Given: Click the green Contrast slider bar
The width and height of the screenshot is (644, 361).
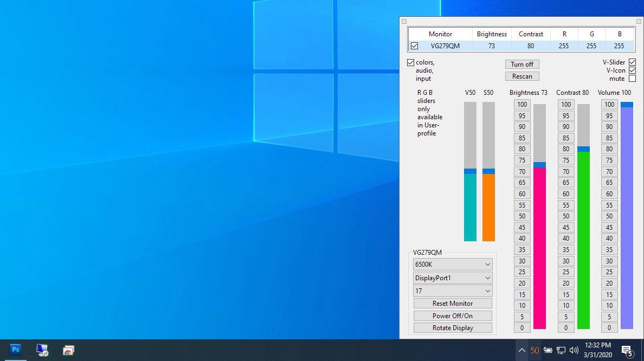Looking at the screenshot, I should (584, 216).
